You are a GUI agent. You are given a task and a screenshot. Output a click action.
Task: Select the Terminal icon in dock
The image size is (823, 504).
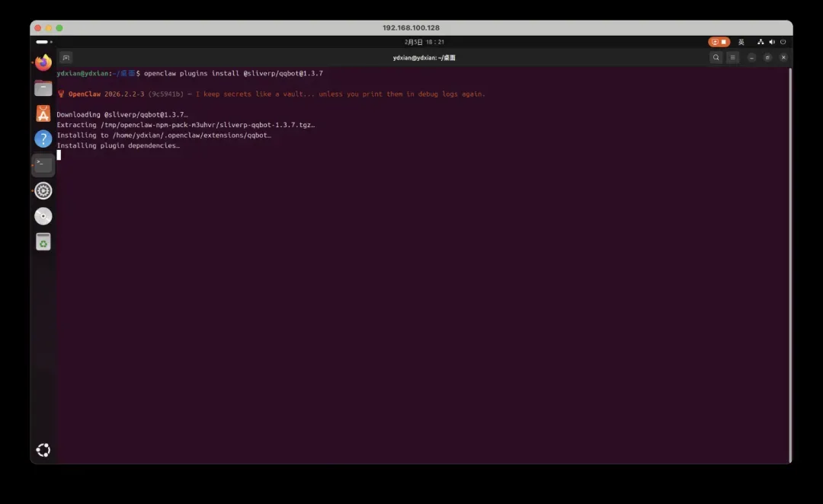point(43,164)
